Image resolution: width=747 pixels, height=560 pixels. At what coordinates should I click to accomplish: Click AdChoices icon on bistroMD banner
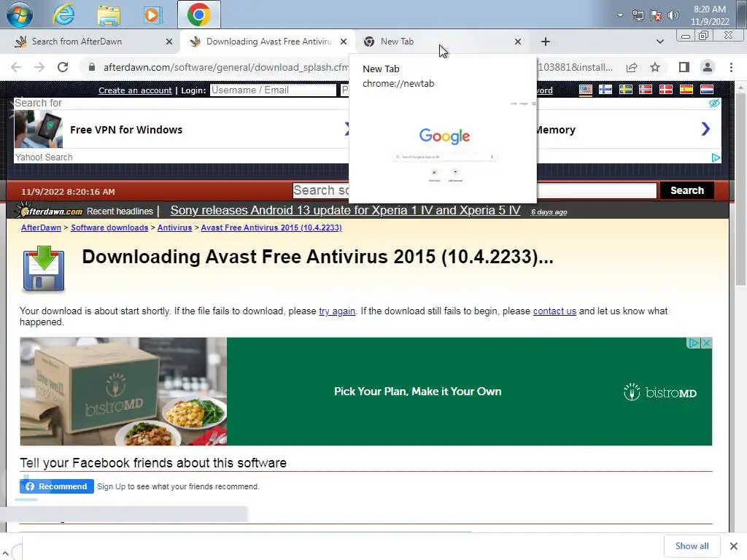click(694, 343)
